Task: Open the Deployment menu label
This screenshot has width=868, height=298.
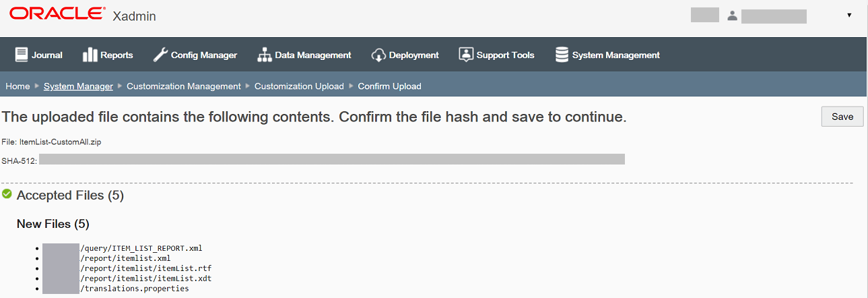Action: 413,55
